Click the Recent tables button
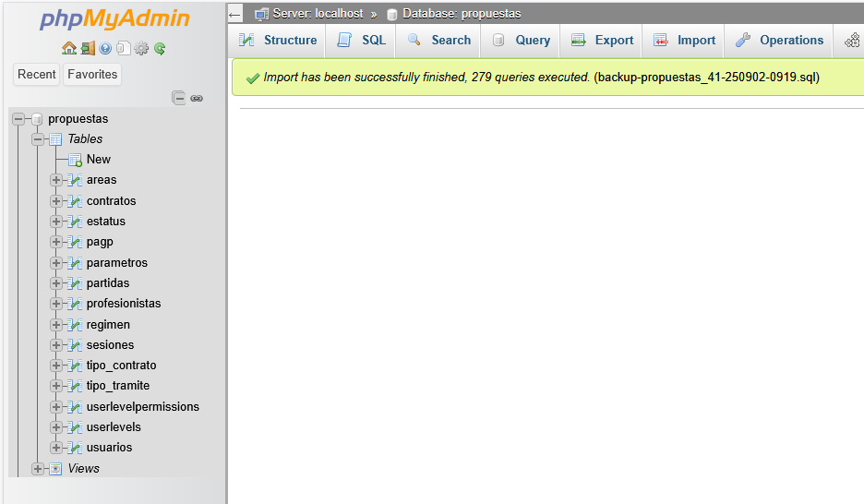Viewport: 864px width, 504px height. [37, 74]
